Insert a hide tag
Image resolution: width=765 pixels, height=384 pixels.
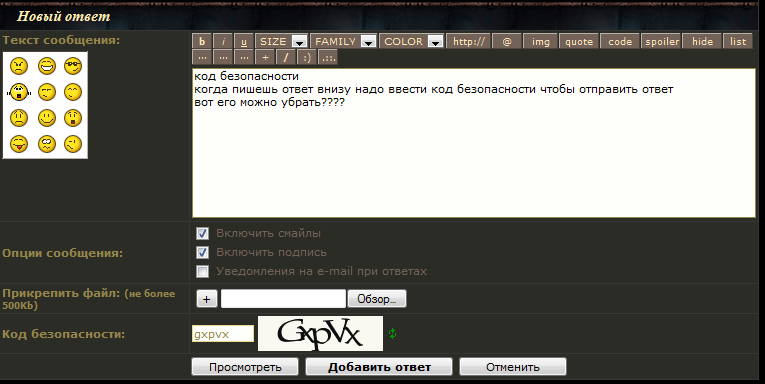point(703,41)
